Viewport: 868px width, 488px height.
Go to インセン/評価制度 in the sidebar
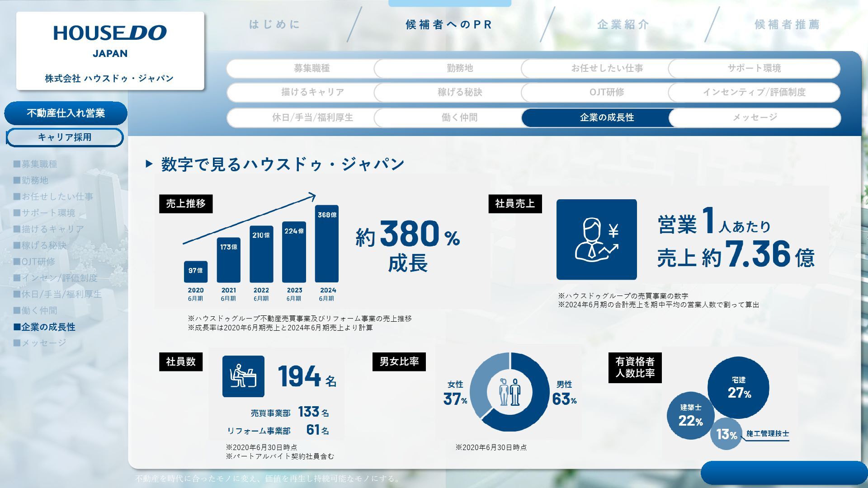click(x=56, y=278)
